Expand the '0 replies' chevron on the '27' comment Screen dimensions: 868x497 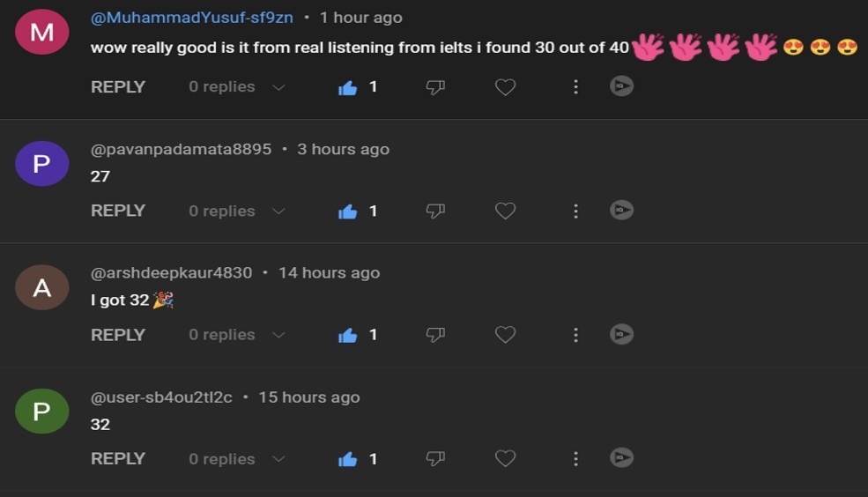(x=278, y=211)
